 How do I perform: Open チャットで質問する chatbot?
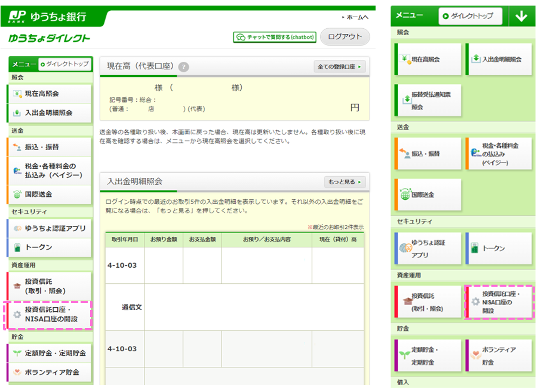point(274,37)
